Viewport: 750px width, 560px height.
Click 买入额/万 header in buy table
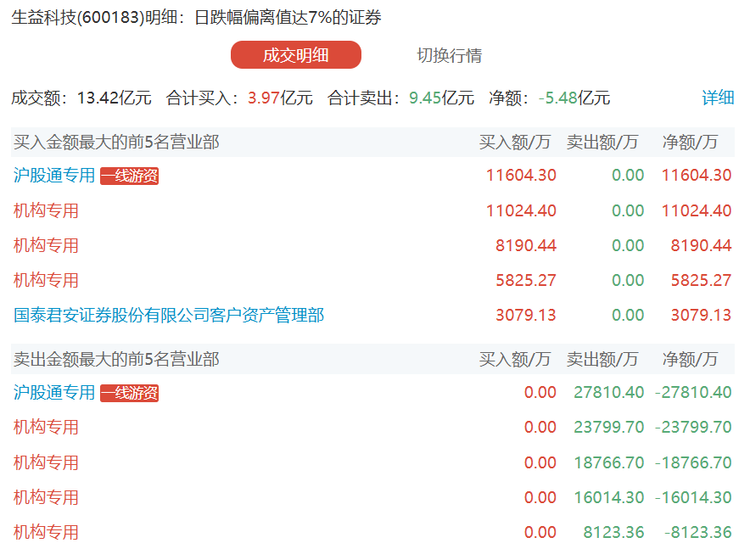tap(515, 142)
